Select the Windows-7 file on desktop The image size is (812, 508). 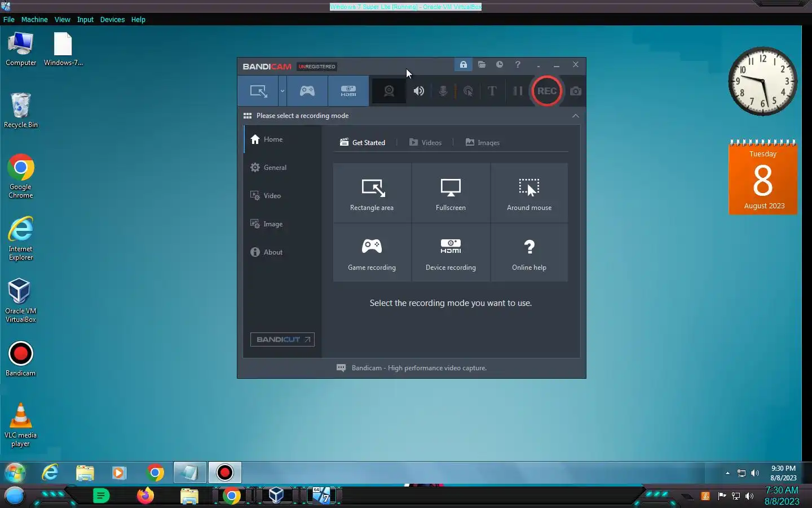coord(63,49)
